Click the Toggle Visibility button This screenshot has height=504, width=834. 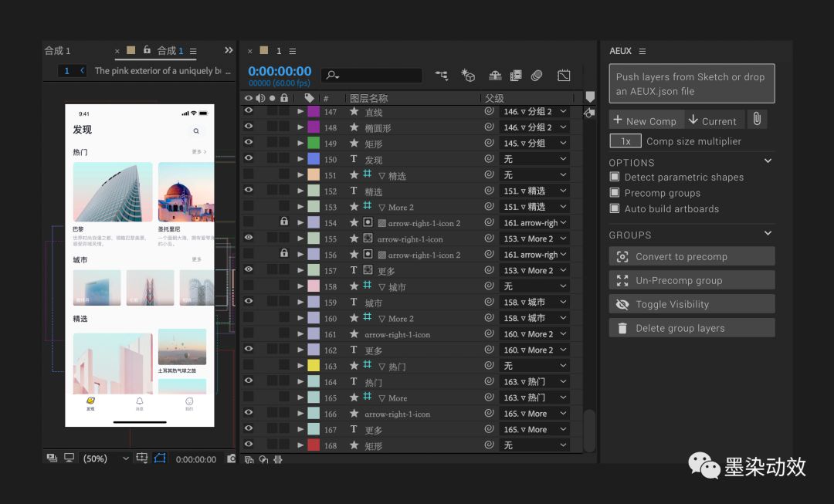[691, 304]
